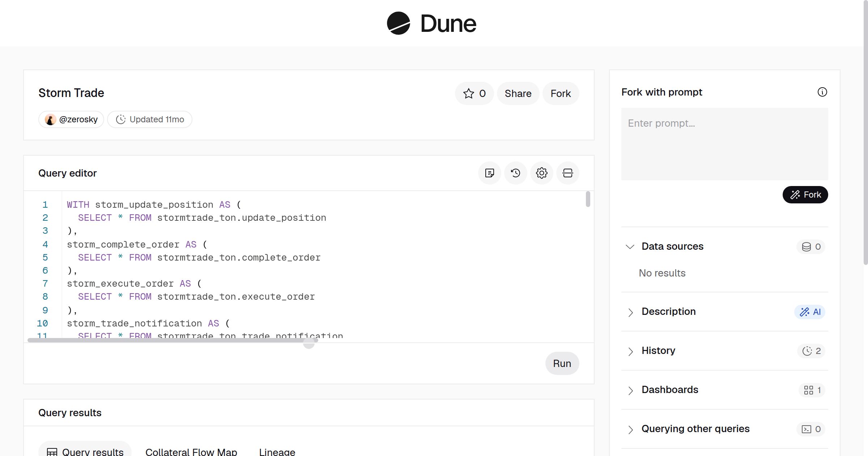The height and width of the screenshot is (456, 868).
Task: Toggle the editor collapse layout icon
Action: pos(568,173)
